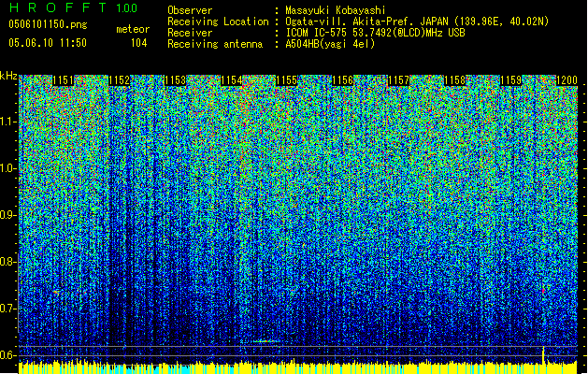Click the red echo spot near 1159 at 0.74 kHz

[x=543, y=291]
